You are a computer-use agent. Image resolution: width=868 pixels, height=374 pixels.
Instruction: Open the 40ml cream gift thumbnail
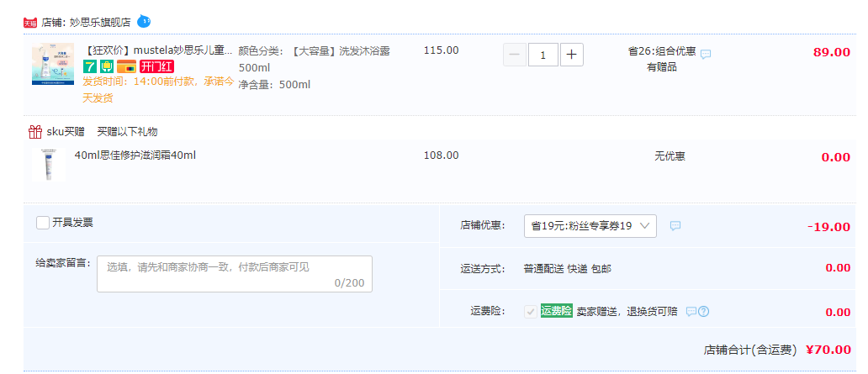(x=49, y=165)
